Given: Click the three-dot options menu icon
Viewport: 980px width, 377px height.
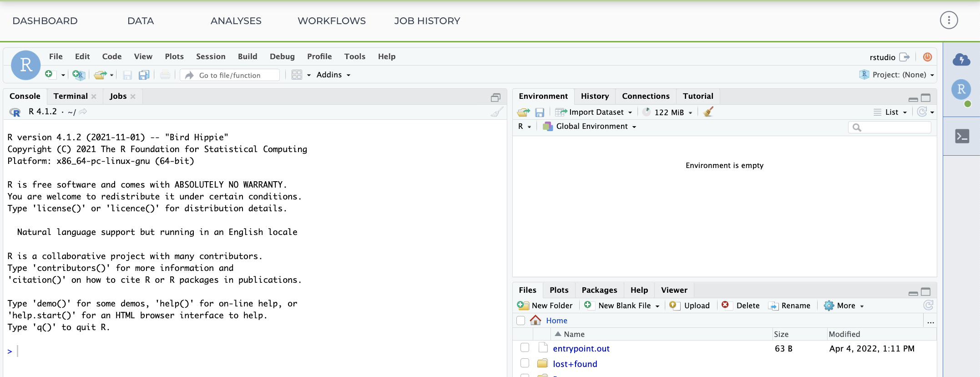Looking at the screenshot, I should (x=949, y=20).
